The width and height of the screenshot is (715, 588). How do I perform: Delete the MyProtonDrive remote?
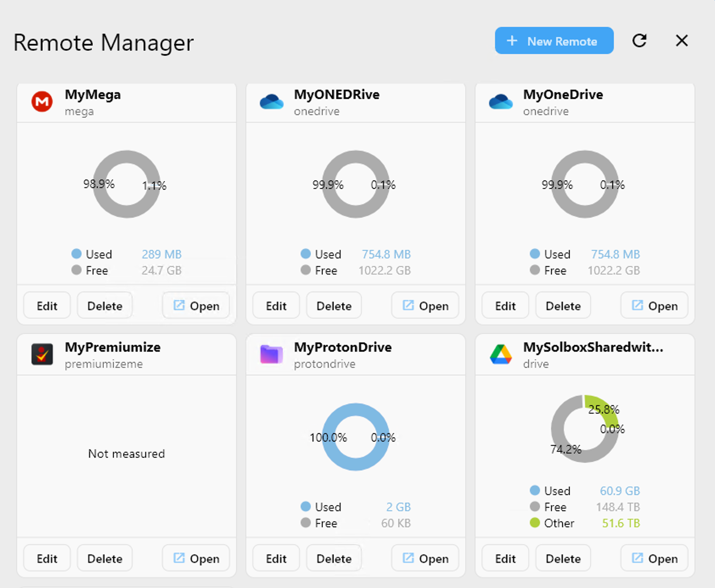point(333,558)
